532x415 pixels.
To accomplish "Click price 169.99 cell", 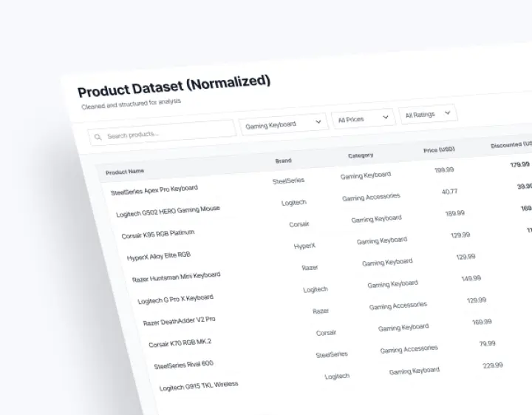I will tap(482, 322).
